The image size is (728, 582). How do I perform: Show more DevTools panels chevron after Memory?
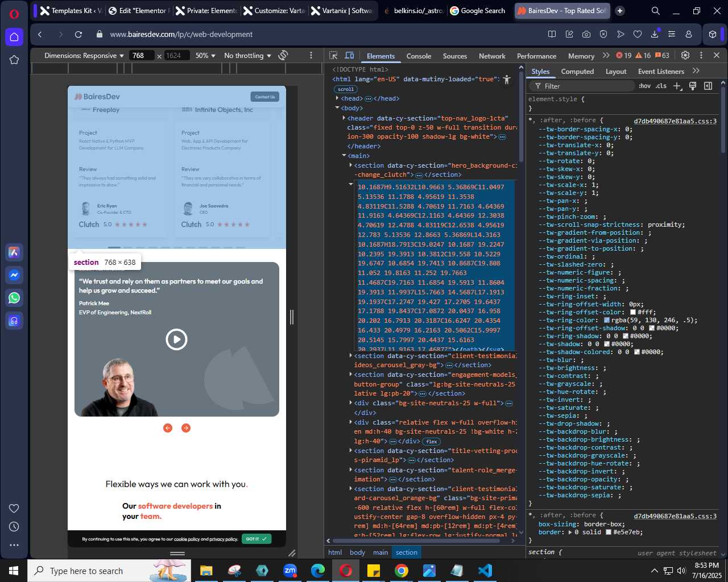point(606,55)
